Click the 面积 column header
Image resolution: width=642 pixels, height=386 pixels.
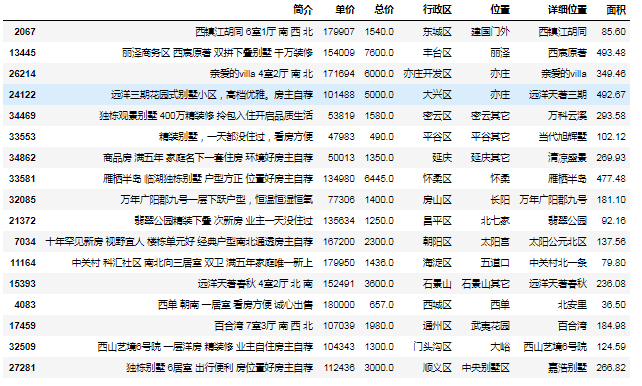click(616, 10)
